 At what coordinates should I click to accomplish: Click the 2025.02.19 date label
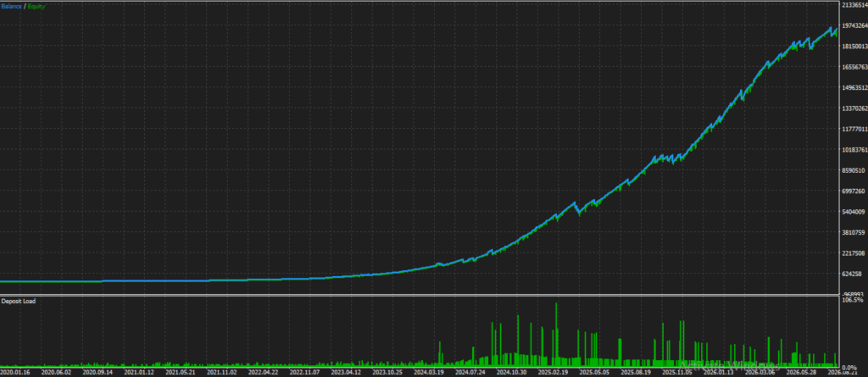[554, 373]
